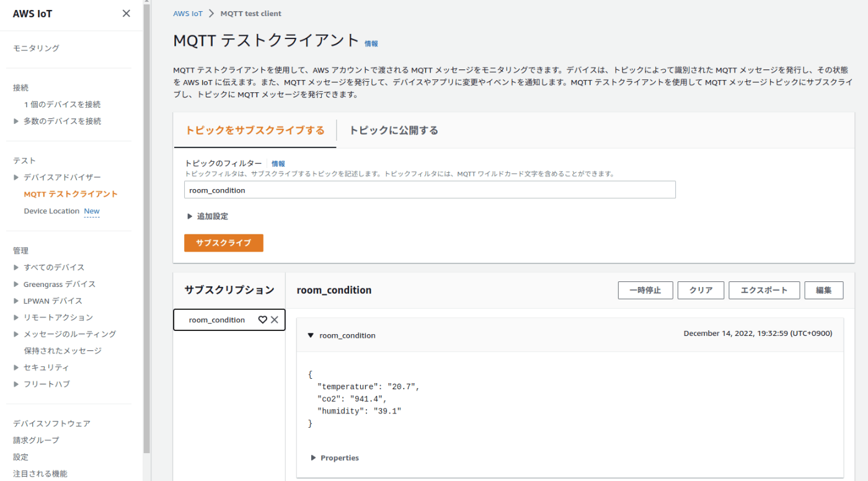The height and width of the screenshot is (481, 868).
Task: Open 設定 in sidebar
Action: click(20, 457)
